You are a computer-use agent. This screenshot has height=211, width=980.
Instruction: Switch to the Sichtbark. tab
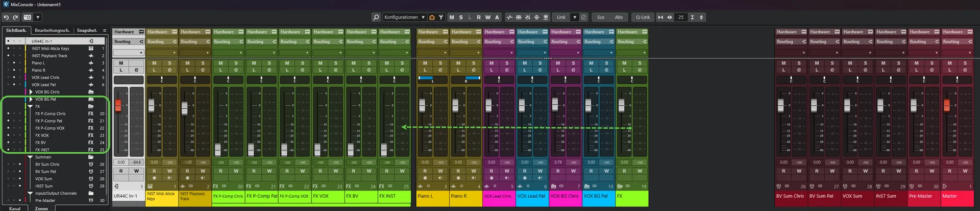[x=16, y=30]
